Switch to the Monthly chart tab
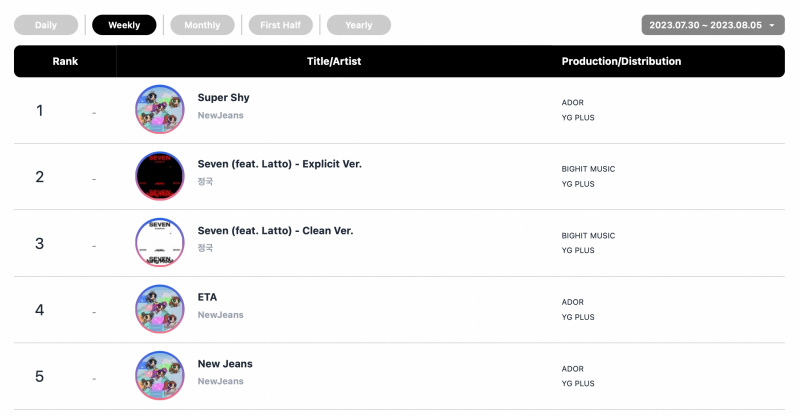The height and width of the screenshot is (416, 800). point(203,25)
